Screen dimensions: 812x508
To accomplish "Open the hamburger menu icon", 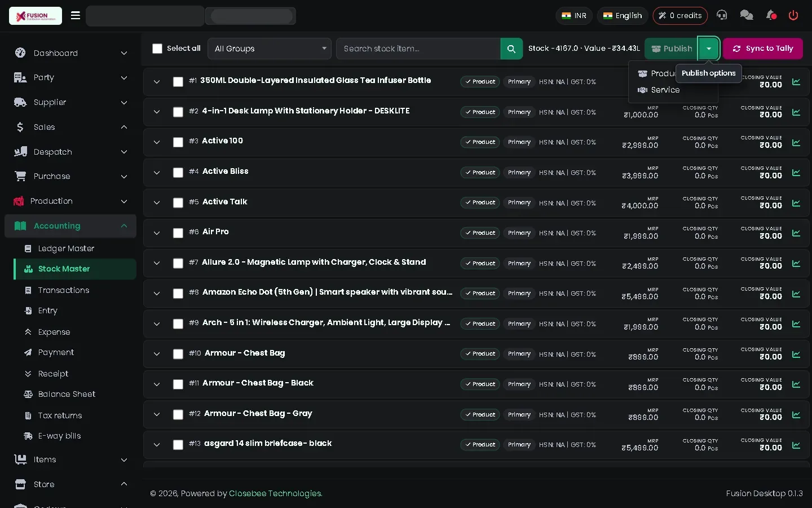I will [x=76, y=15].
